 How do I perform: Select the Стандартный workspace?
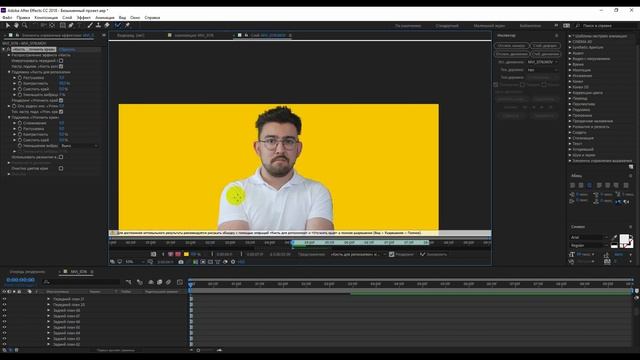pyautogui.click(x=447, y=26)
